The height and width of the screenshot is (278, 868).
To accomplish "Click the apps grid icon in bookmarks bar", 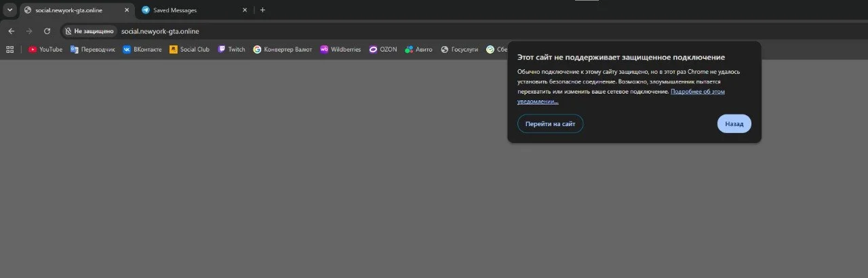I will click(10, 49).
